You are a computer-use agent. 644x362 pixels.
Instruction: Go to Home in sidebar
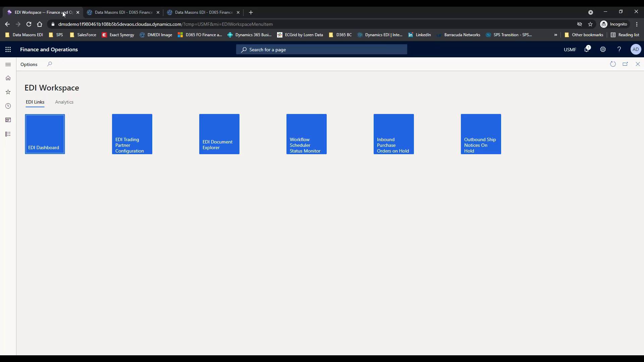tap(8, 78)
